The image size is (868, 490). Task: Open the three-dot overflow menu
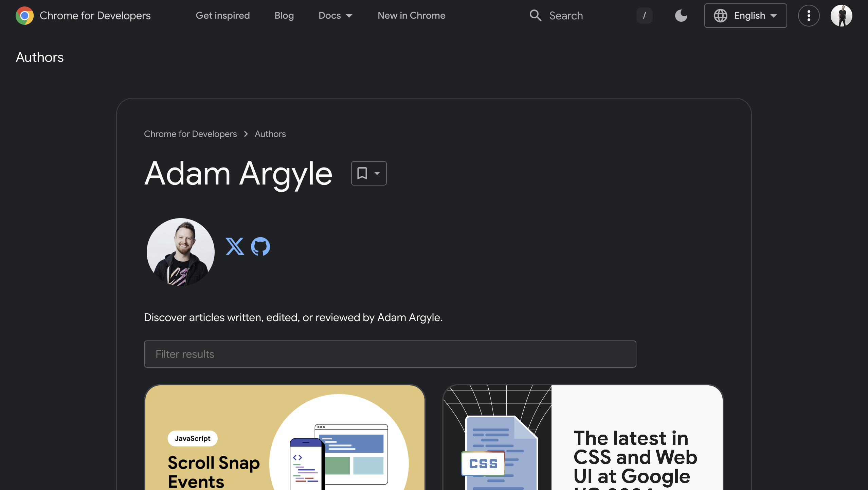pos(809,16)
